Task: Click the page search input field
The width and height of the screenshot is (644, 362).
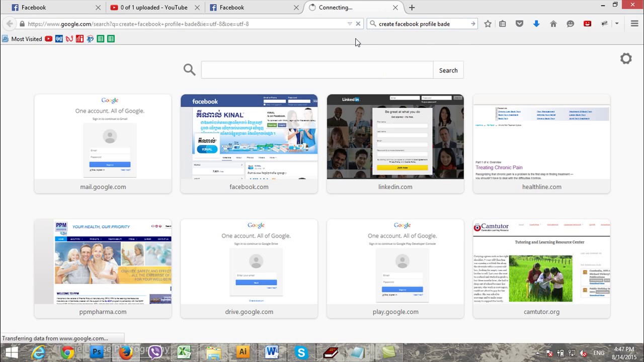Action: point(317,70)
